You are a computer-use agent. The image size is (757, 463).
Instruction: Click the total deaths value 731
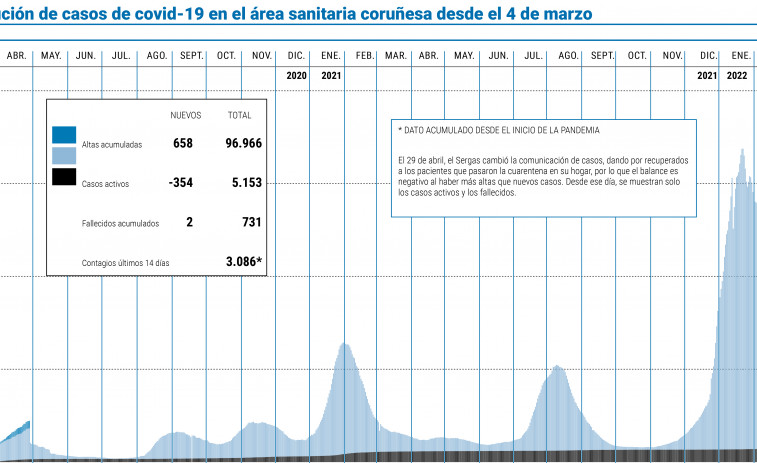tap(252, 222)
